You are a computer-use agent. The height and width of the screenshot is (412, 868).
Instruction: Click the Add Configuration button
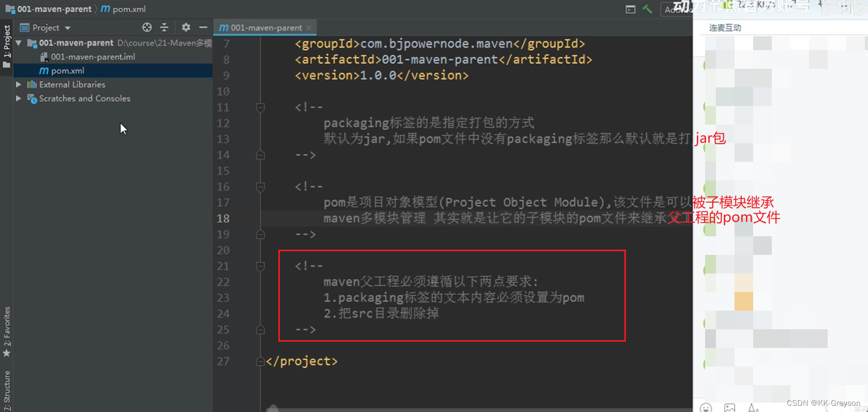(x=677, y=9)
